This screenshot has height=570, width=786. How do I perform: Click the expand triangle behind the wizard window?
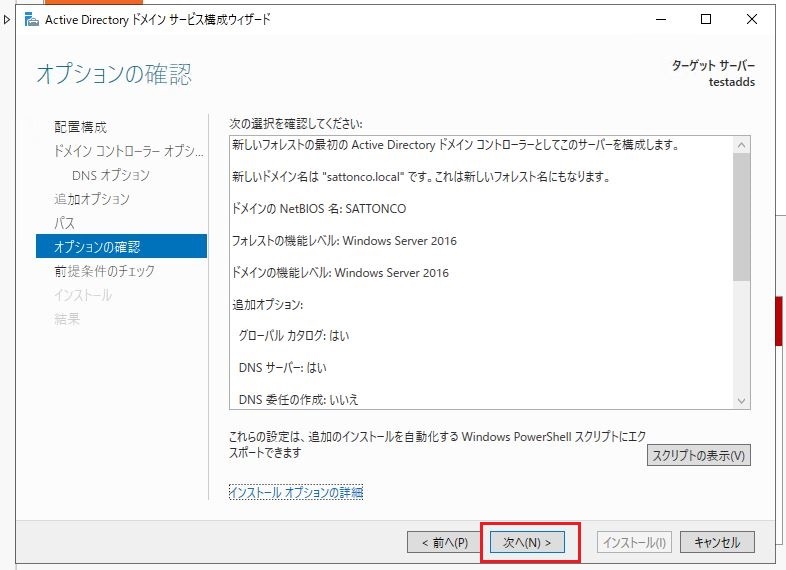[7, 20]
